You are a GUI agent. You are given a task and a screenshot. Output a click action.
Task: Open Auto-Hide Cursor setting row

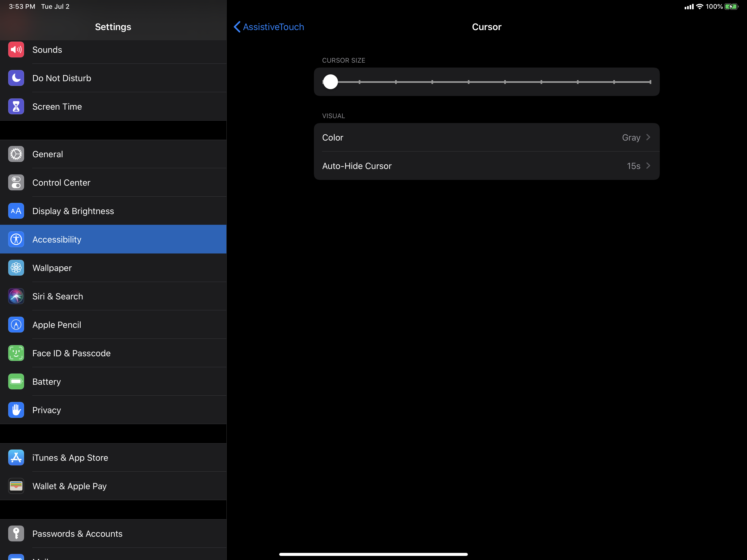tap(486, 166)
